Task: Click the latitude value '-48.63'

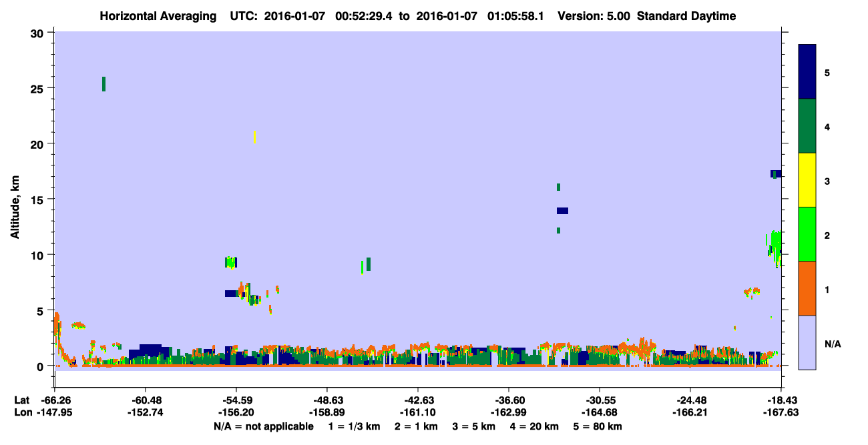Action: (327, 400)
